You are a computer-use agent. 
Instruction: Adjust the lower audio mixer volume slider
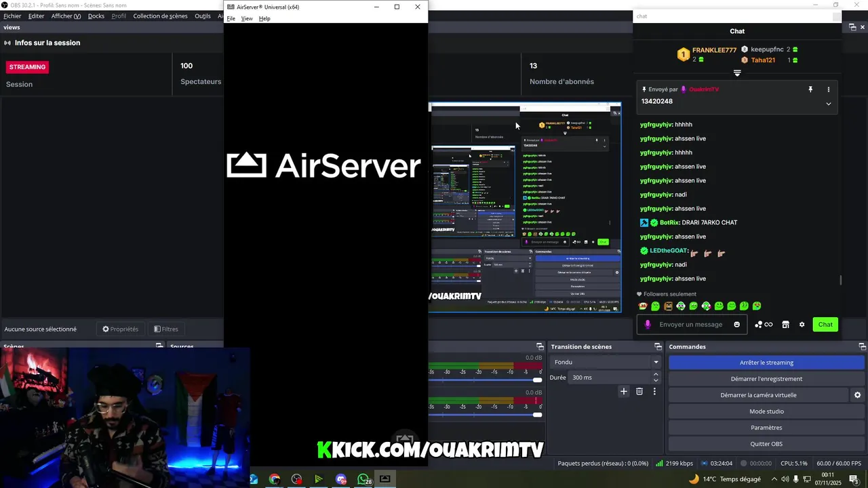pyautogui.click(x=537, y=414)
